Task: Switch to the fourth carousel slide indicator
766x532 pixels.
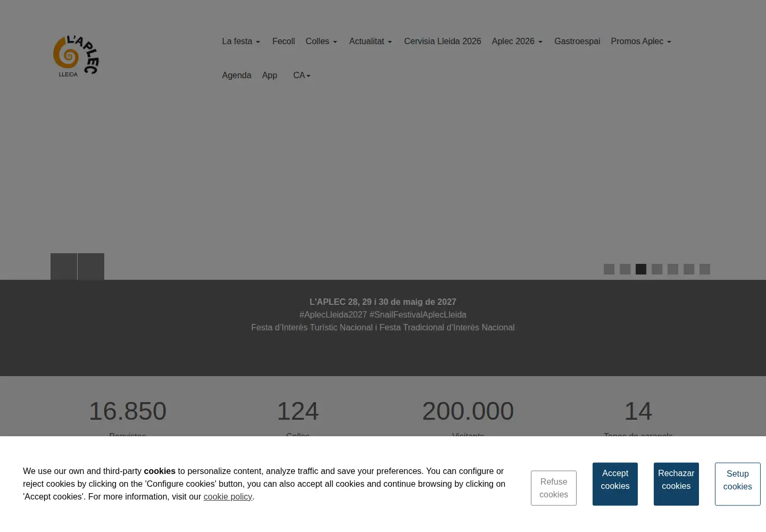Action: click(657, 269)
